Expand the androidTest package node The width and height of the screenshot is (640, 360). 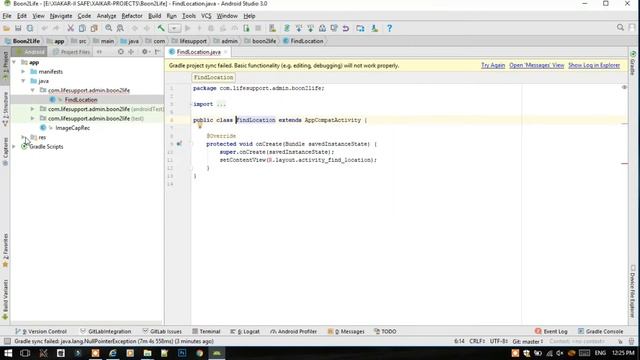[x=33, y=109]
